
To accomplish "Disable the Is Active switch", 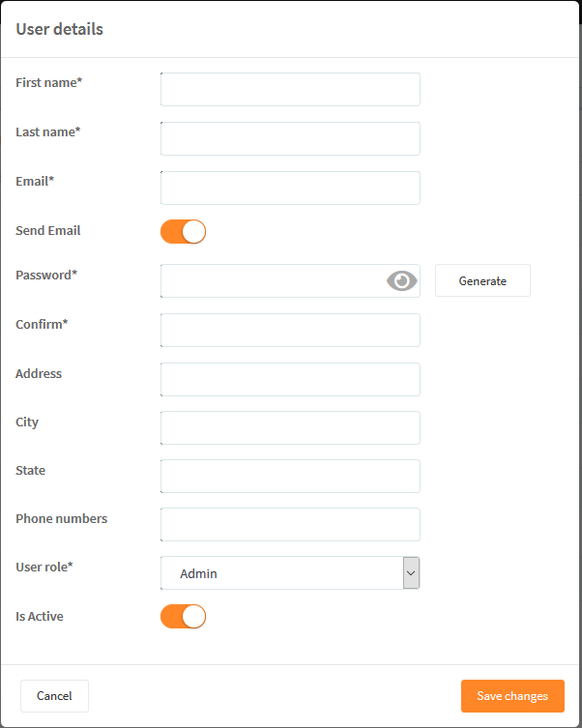I will 184,616.
